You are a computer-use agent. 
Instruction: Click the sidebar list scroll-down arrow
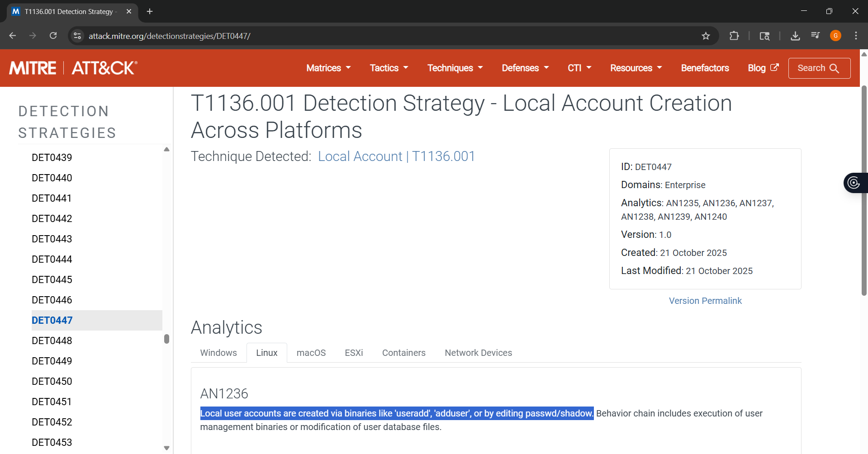click(x=166, y=448)
